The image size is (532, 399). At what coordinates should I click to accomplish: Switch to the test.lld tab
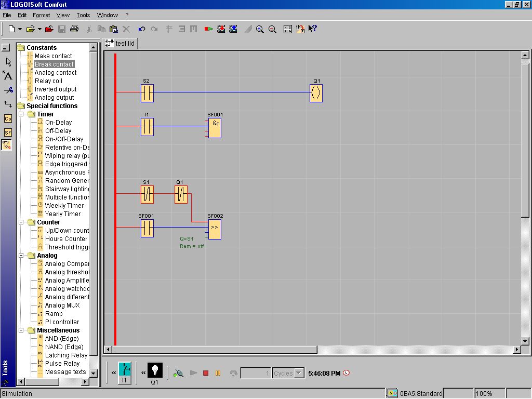pos(120,44)
